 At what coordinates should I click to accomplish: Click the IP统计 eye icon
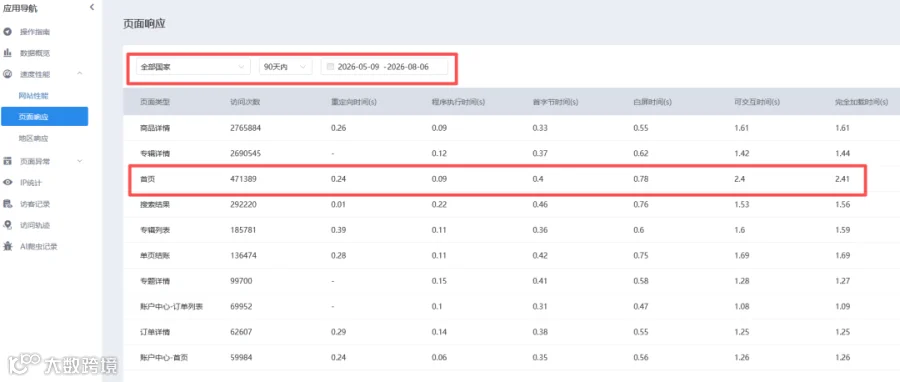pos(7,182)
